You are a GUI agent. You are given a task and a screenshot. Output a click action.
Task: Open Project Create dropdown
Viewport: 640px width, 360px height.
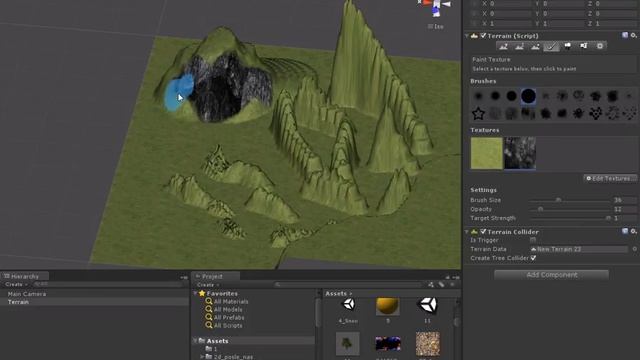click(208, 284)
